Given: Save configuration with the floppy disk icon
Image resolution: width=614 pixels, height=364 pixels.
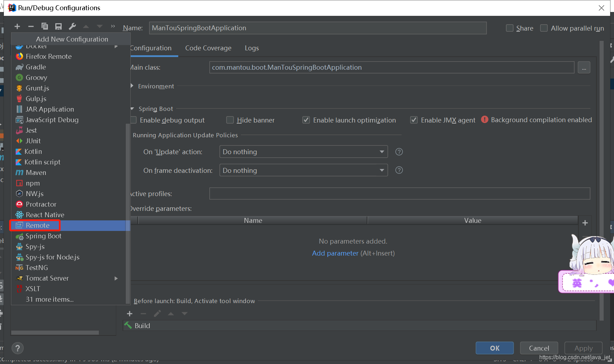Looking at the screenshot, I should click(x=58, y=26).
